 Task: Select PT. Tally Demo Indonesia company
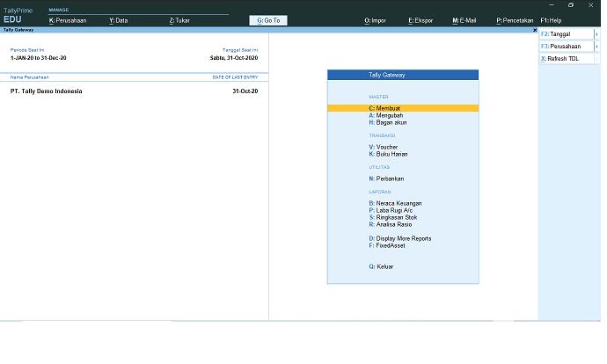point(46,91)
